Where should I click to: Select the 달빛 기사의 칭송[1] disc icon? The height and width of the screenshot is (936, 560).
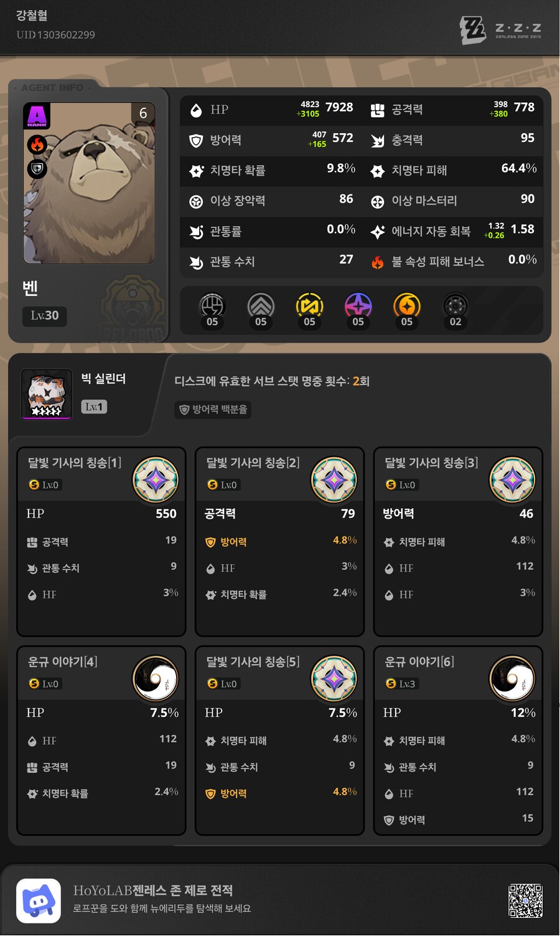click(156, 480)
